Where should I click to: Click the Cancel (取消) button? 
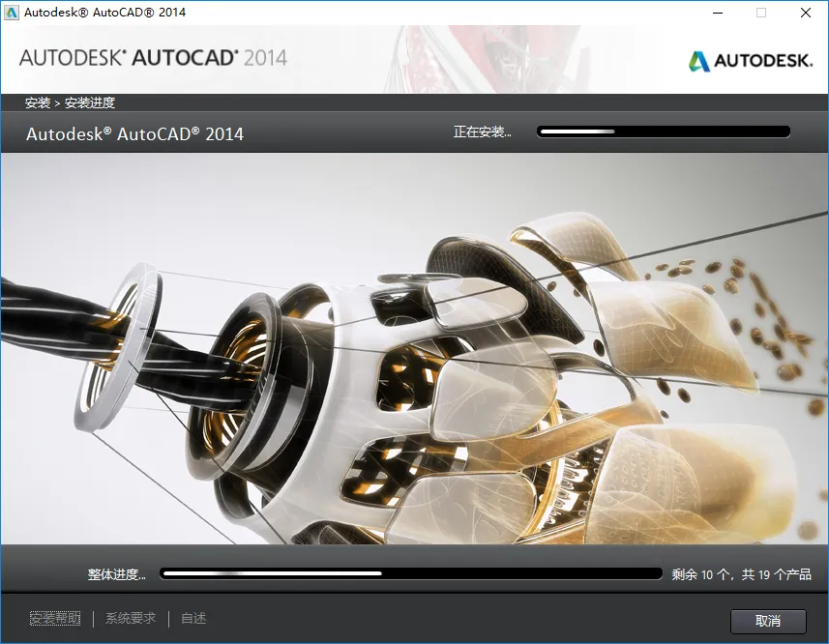768,621
